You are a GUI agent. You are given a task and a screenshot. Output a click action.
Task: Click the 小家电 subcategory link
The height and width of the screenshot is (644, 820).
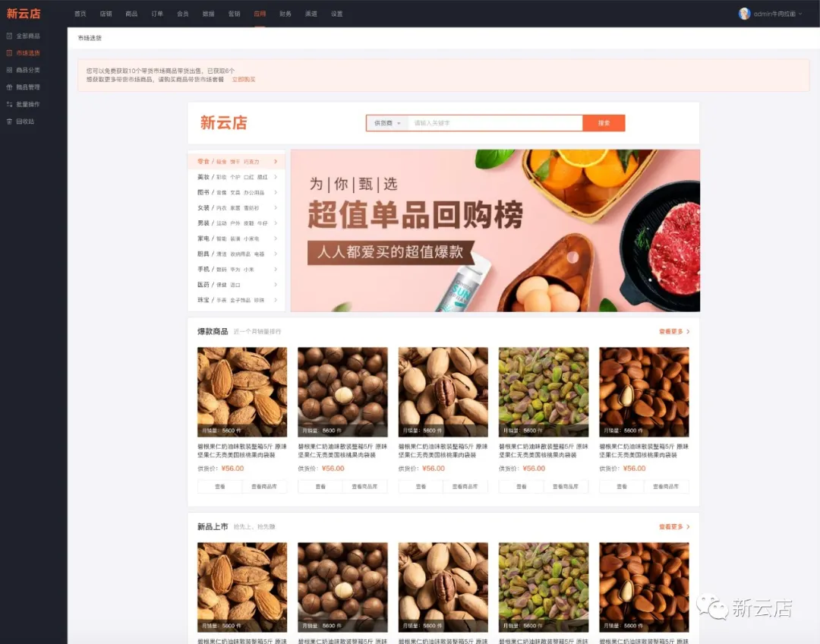coord(251,238)
